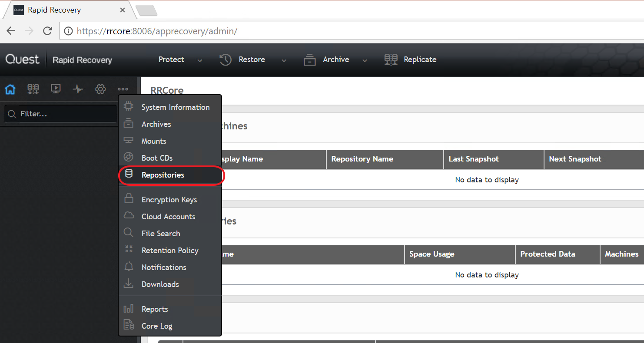
Task: Click the Replicate servers icon
Action: pyautogui.click(x=391, y=60)
